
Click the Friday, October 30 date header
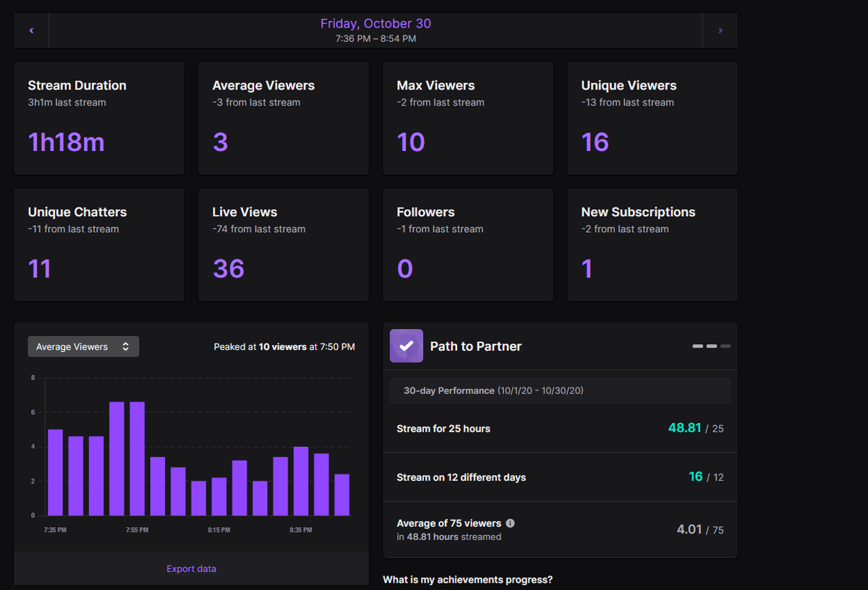(x=375, y=23)
